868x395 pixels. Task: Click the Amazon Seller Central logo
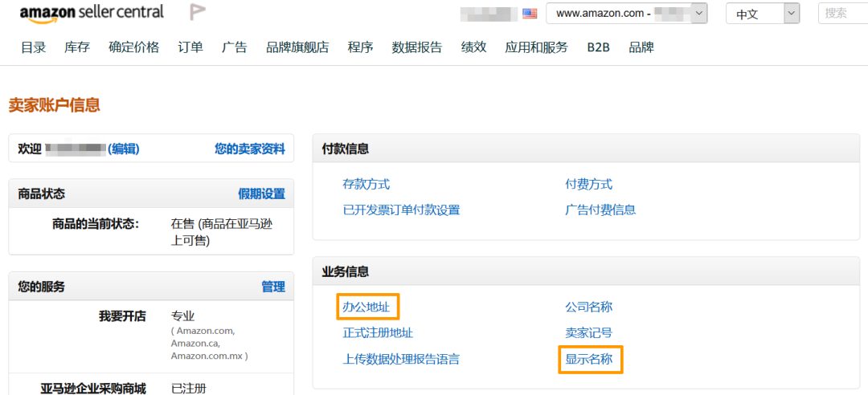pyautogui.click(x=92, y=14)
